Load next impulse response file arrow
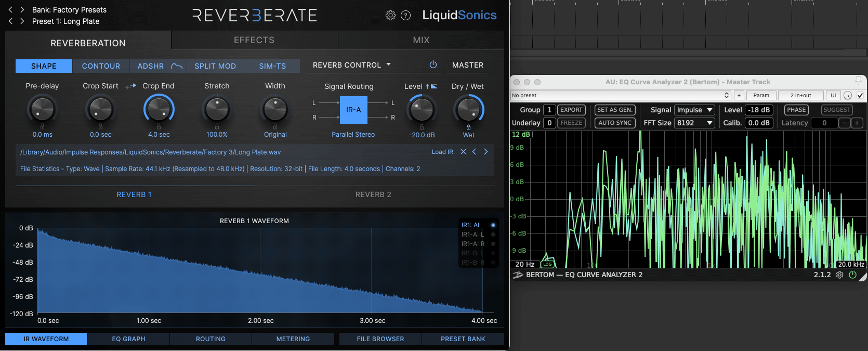This screenshot has height=351, width=868. tap(486, 152)
